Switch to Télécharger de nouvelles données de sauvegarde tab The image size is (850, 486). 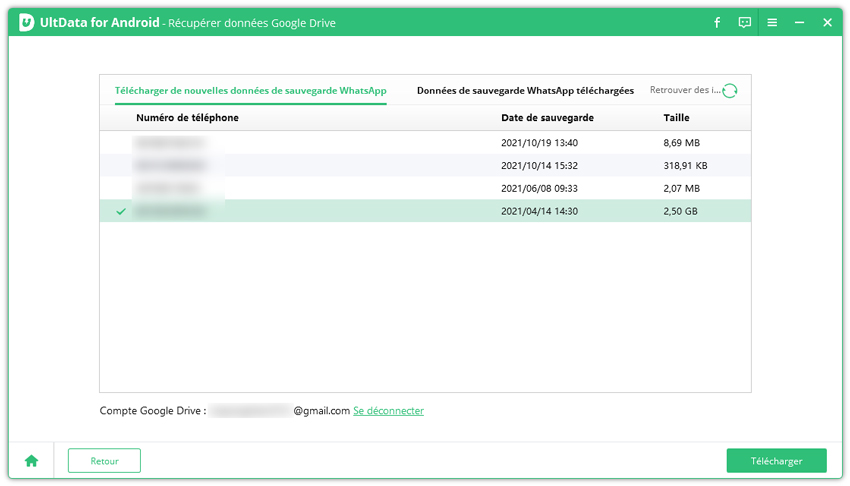coord(250,90)
